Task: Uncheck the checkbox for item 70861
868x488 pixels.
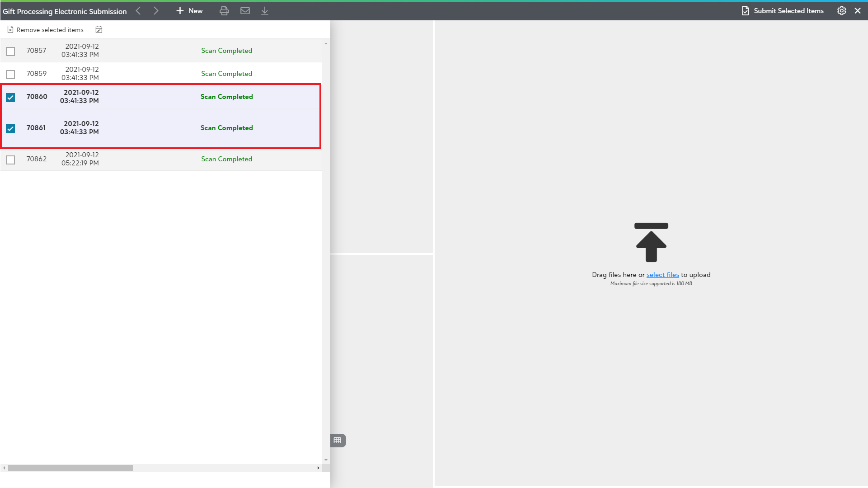Action: point(10,128)
